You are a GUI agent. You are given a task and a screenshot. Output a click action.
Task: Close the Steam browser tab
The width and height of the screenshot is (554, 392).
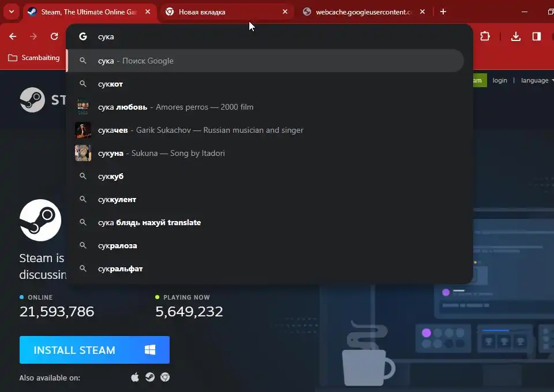tap(148, 12)
